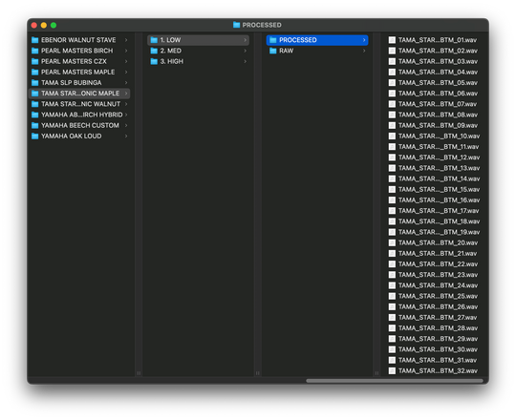Click file icon of BTM_15.wav

tap(392, 189)
